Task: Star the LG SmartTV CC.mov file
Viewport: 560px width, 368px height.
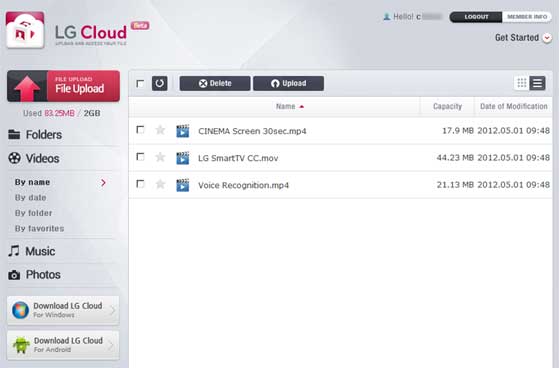Action: point(160,157)
